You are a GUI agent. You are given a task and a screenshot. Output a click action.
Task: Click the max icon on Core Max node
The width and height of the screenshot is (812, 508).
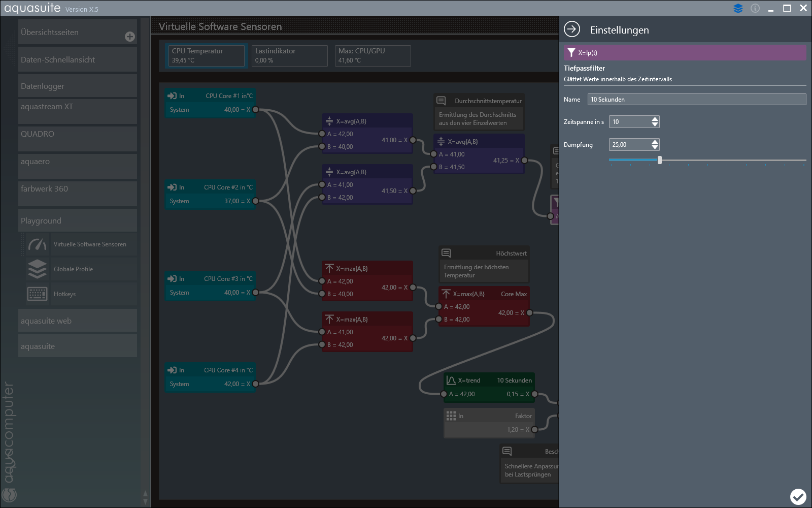(446, 294)
